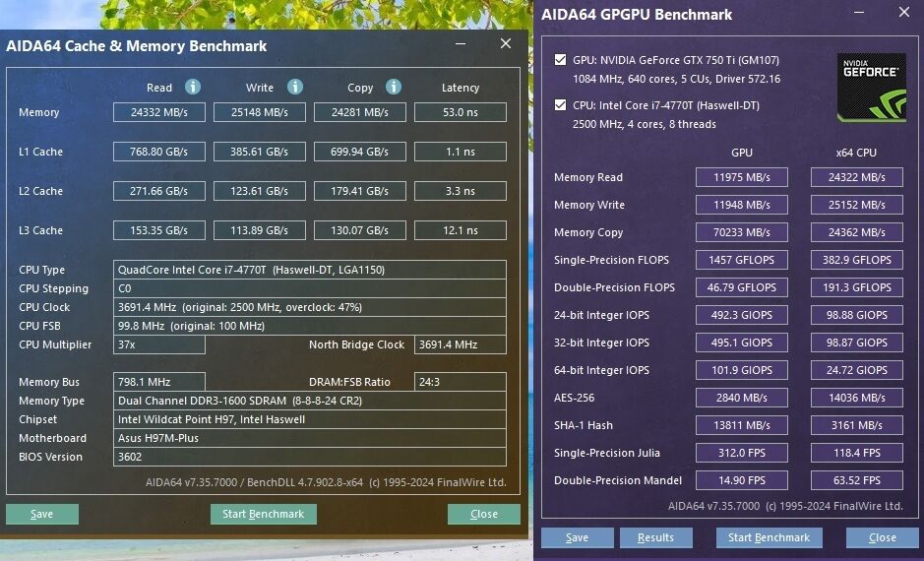Select CPU Double-Precision Mandel 63.52 FPS

coord(857,480)
